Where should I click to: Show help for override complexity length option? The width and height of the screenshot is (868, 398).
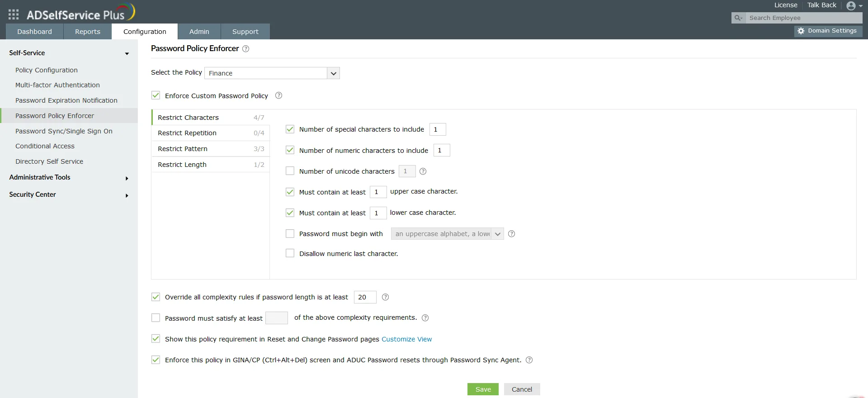pyautogui.click(x=386, y=297)
